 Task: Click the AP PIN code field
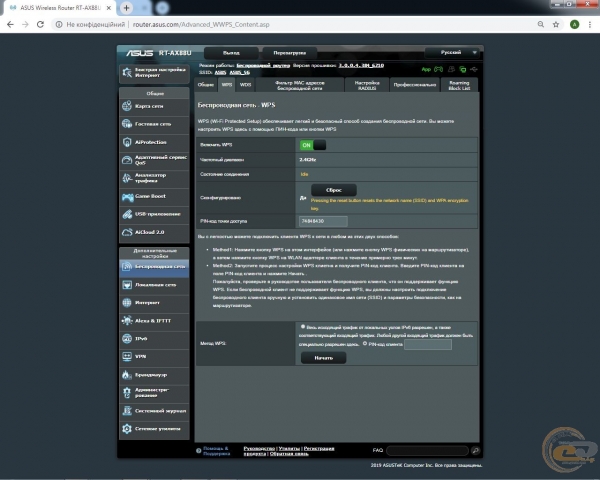click(x=323, y=221)
